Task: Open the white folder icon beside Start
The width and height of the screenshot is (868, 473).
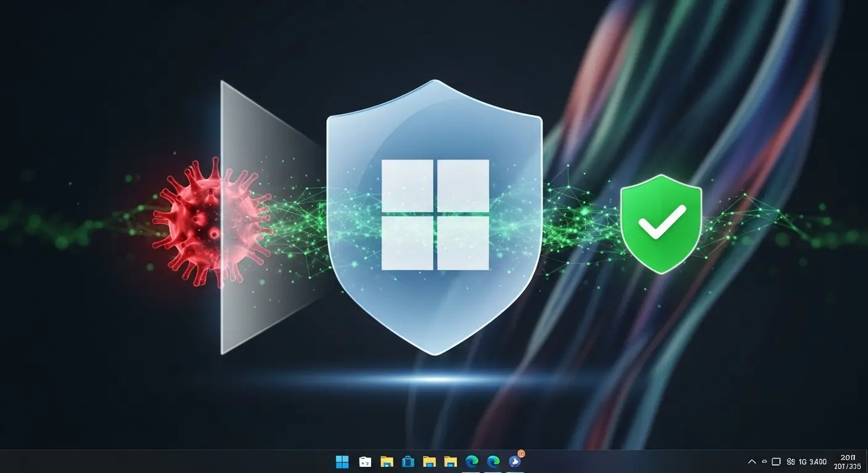Action: tap(365, 461)
